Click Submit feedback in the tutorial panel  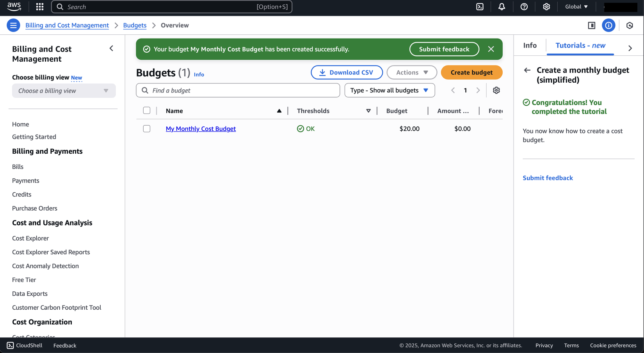(548, 178)
